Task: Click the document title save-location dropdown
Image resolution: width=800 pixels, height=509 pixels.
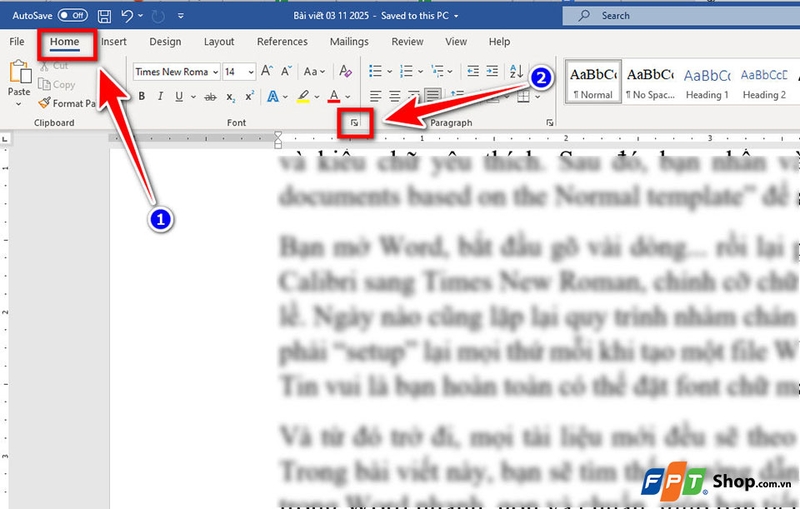Action: pyautogui.click(x=457, y=16)
